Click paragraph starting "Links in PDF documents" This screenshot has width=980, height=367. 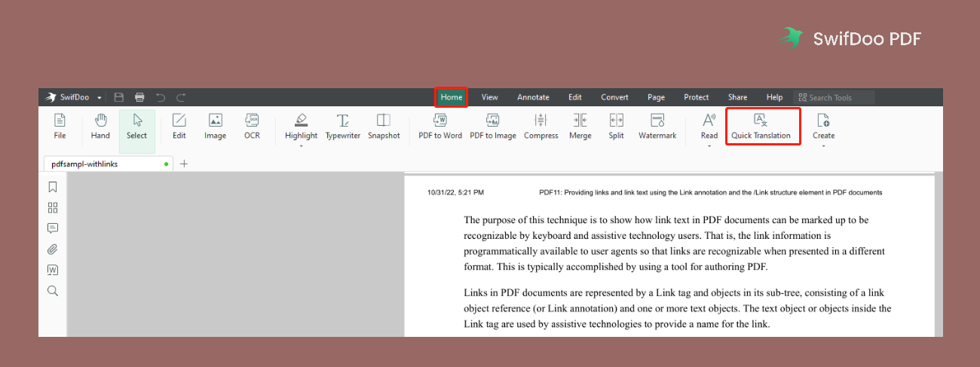click(677, 308)
